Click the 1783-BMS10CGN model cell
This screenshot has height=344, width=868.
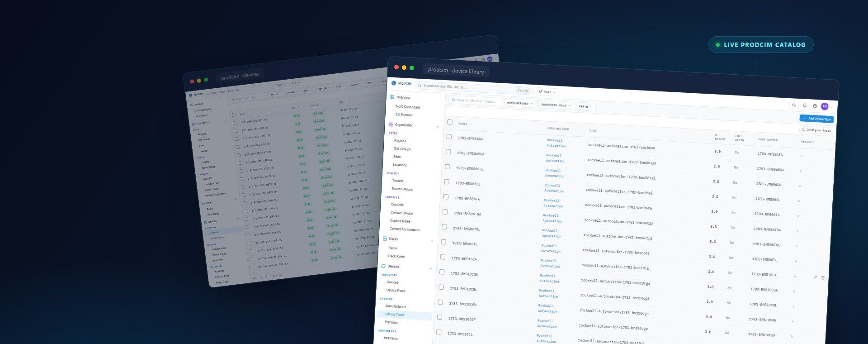462,304
